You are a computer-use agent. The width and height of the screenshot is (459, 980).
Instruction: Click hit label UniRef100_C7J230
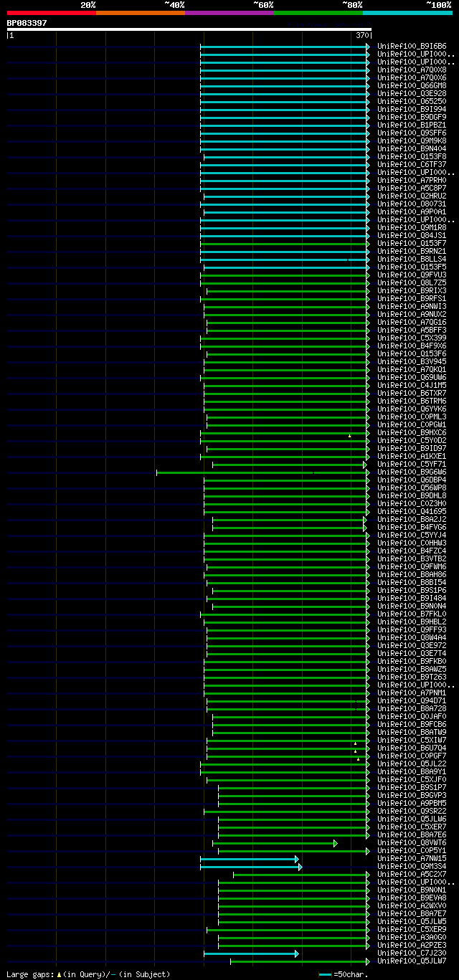(x=412, y=953)
